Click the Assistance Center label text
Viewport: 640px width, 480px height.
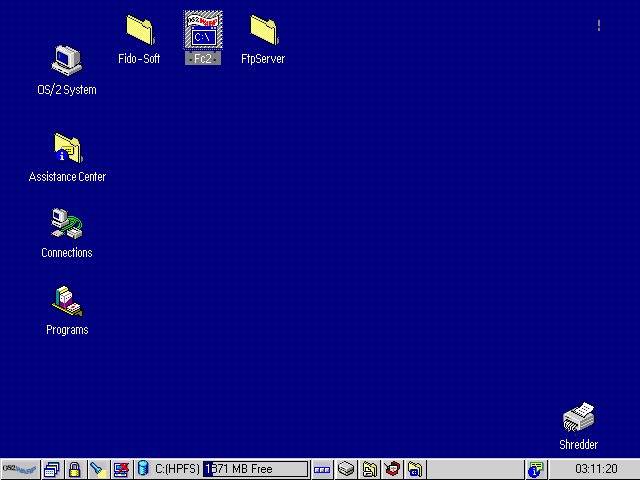coord(67,177)
